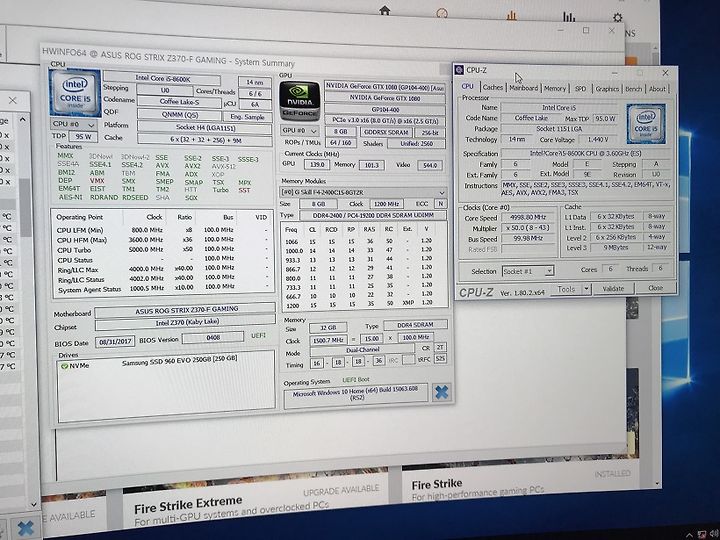Click the System Agent Status row
The width and height of the screenshot is (720, 540).
pos(163,288)
